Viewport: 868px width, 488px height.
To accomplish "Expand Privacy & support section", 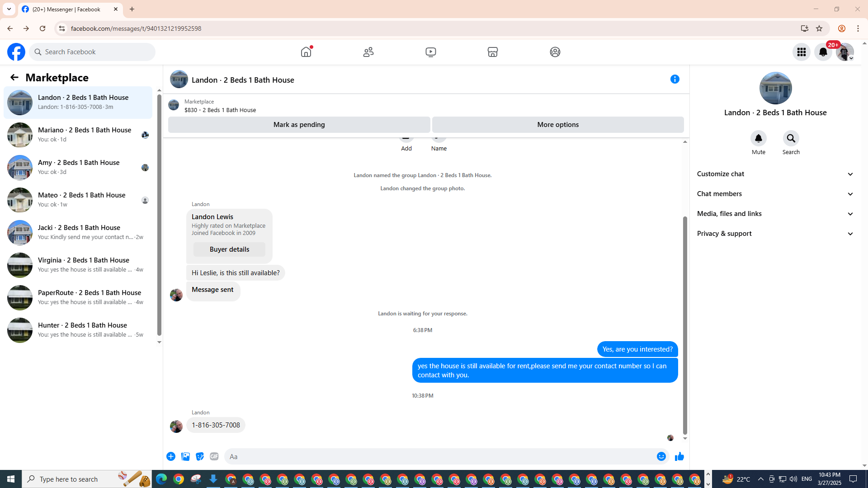I will (x=775, y=234).
